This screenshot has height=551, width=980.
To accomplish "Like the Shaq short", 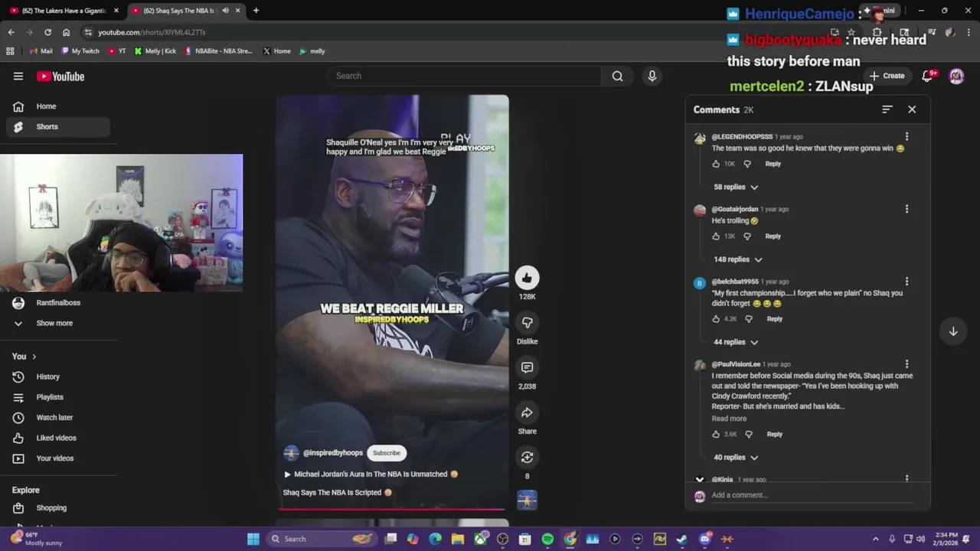I will point(527,278).
